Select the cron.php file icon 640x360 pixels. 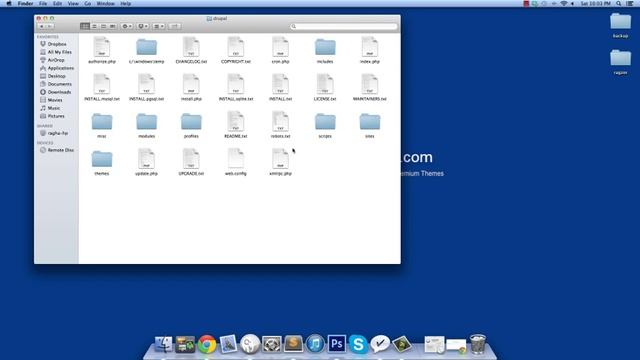280,47
